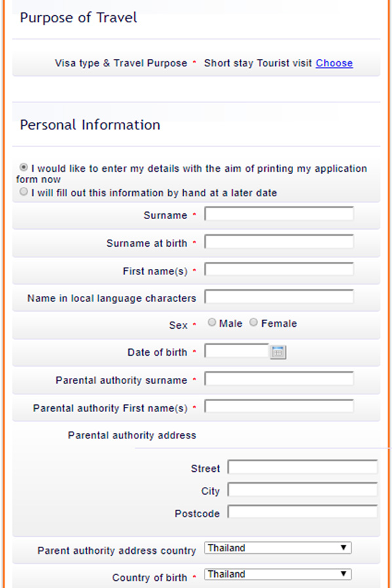Open the Parent authority address country dropdown
This screenshot has height=588, width=392.
pyautogui.click(x=278, y=548)
